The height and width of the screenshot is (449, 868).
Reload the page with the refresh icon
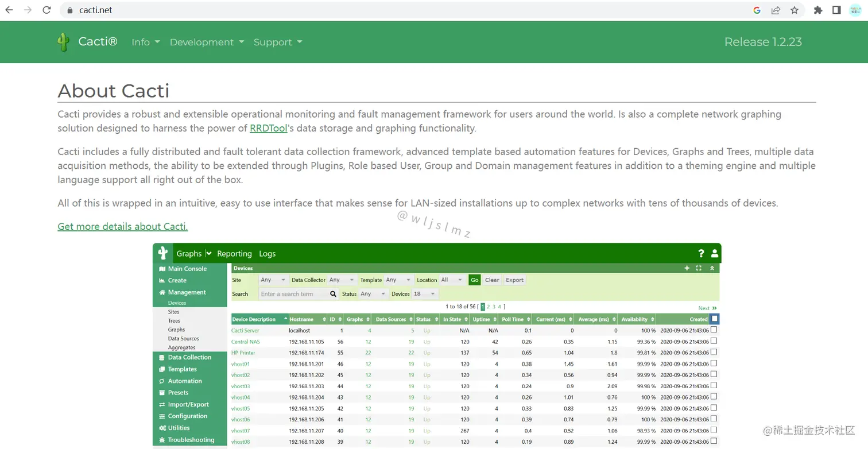[x=47, y=10]
